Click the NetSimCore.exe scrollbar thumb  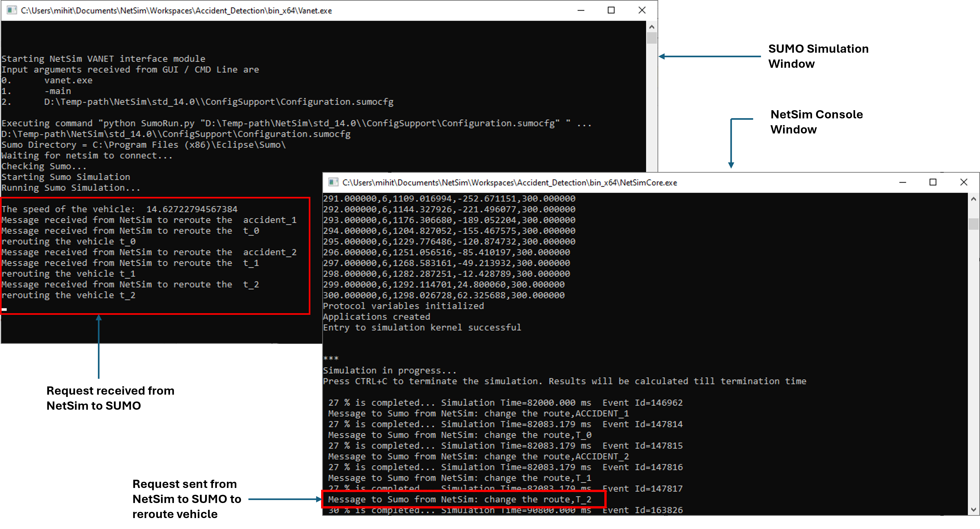(x=973, y=224)
